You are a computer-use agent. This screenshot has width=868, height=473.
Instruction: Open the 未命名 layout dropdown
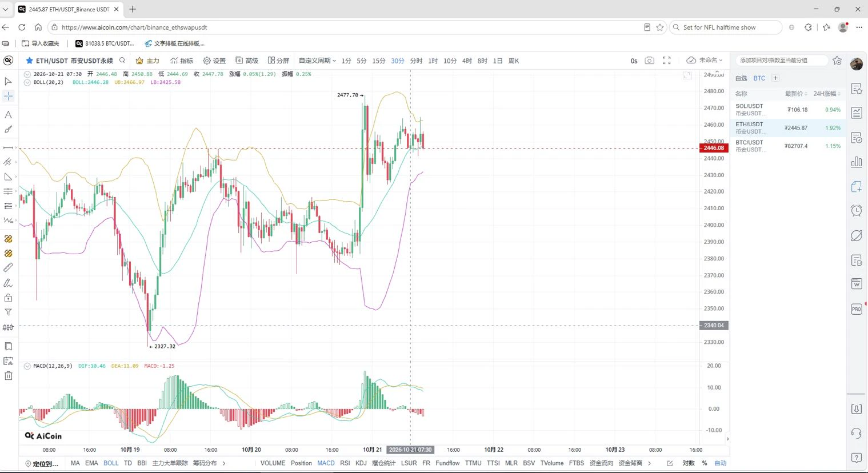[705, 61]
